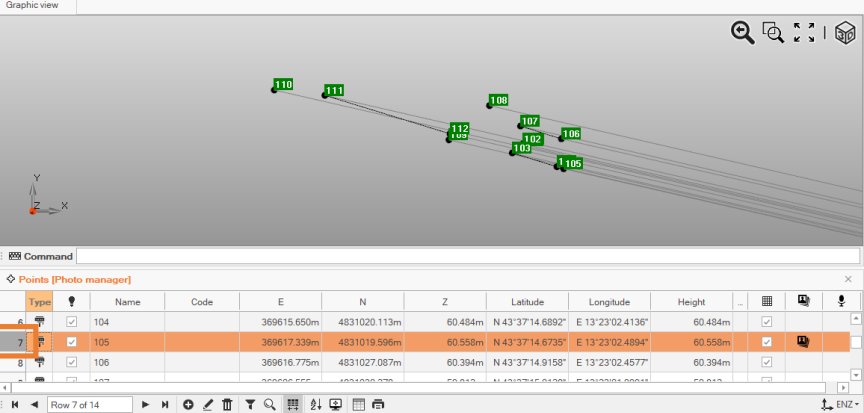Toggle the grid column checkbox for point 106
864x413 pixels.
[766, 362]
